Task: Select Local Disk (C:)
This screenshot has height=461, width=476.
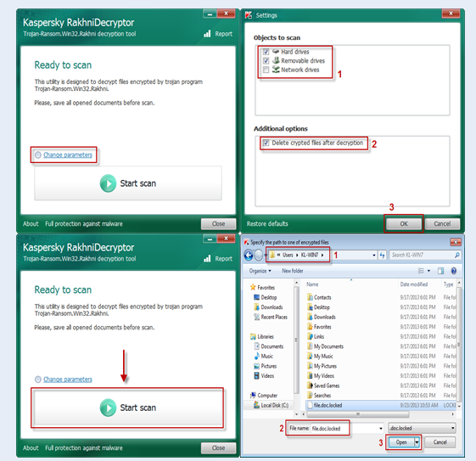Action: (x=271, y=405)
